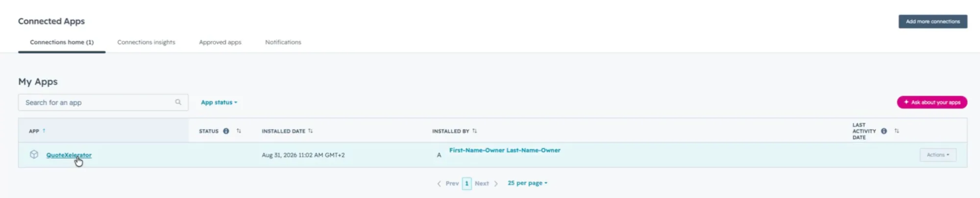Switch to Approved apps tab
980x198 pixels.
(220, 42)
